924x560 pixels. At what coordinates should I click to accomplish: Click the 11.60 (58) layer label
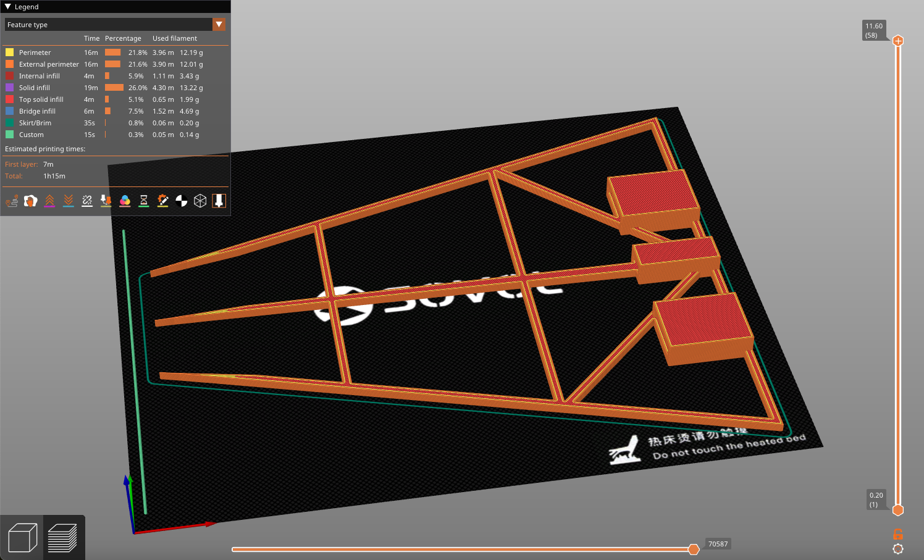tap(874, 30)
